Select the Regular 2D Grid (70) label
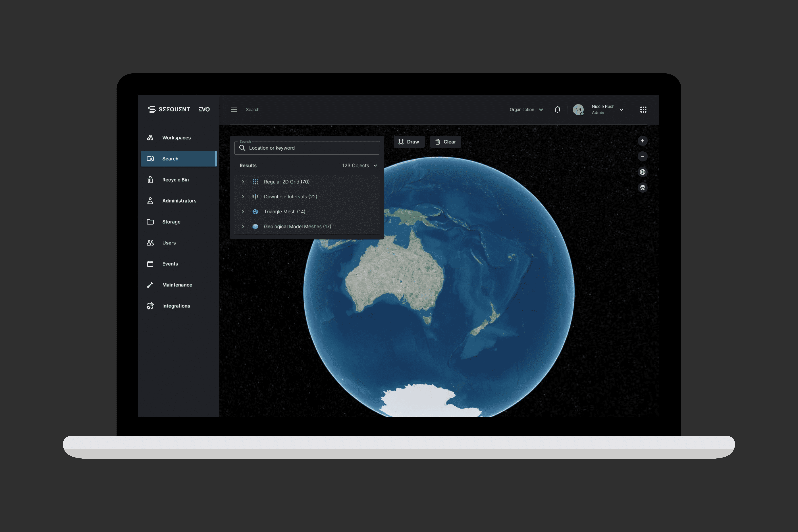Screen dimensions: 798x532 click(287, 182)
